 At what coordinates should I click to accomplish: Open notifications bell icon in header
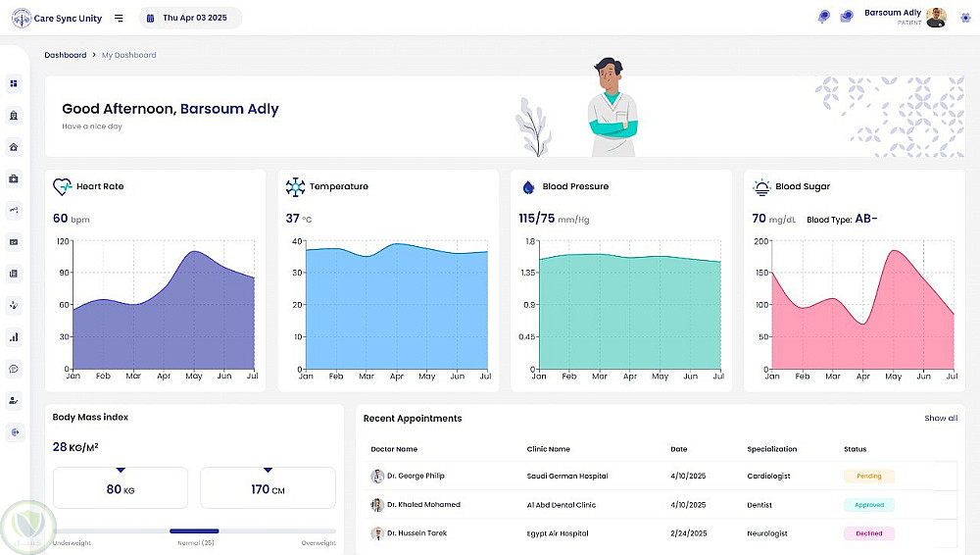point(824,17)
